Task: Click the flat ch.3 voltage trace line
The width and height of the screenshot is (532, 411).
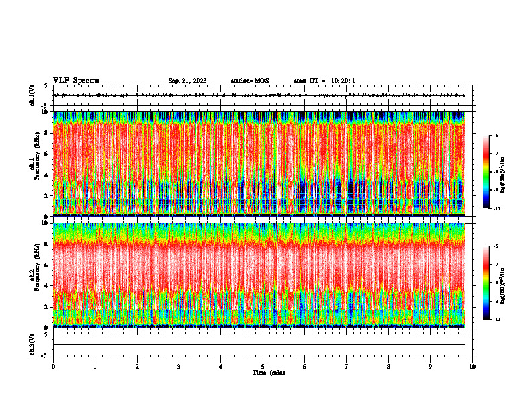Action: (x=259, y=345)
